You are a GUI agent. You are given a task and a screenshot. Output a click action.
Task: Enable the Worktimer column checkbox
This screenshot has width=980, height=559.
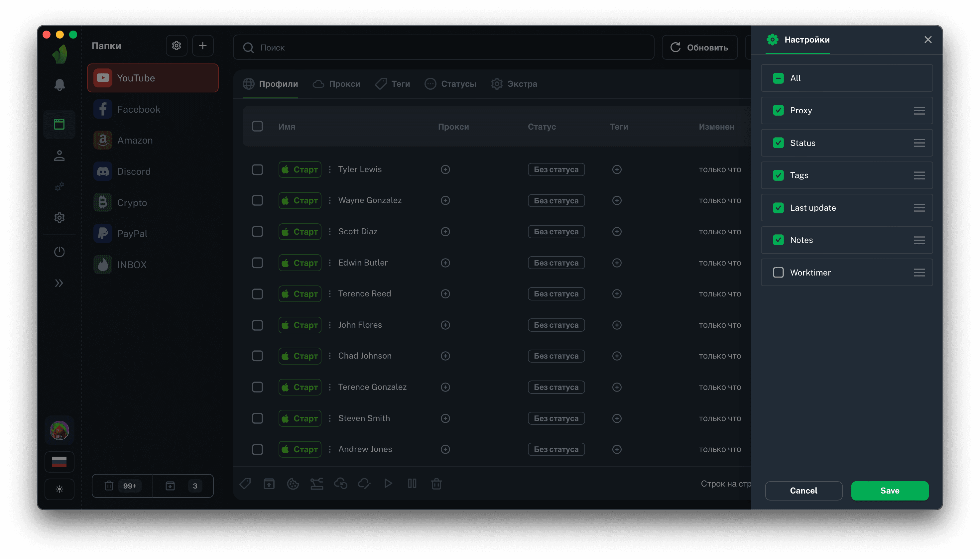pyautogui.click(x=778, y=273)
